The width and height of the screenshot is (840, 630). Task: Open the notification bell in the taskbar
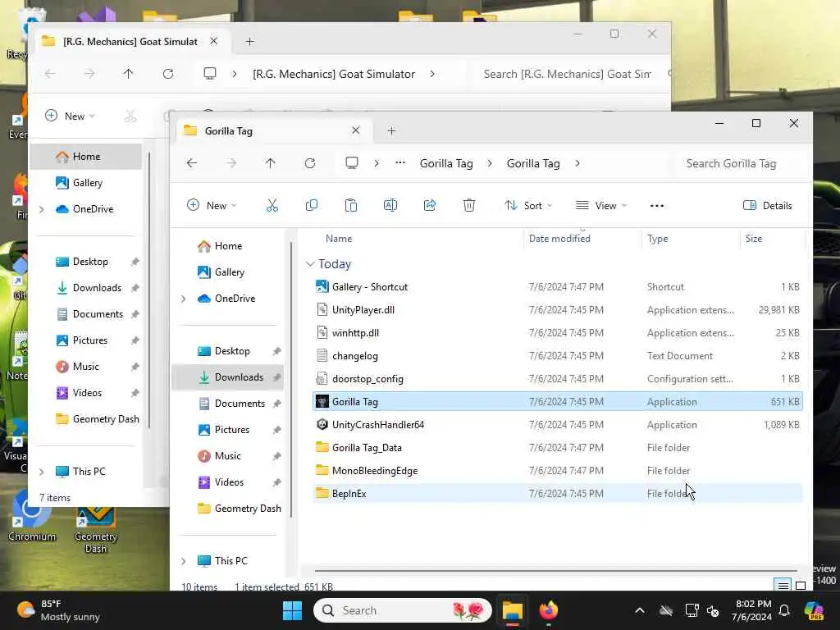click(784, 610)
